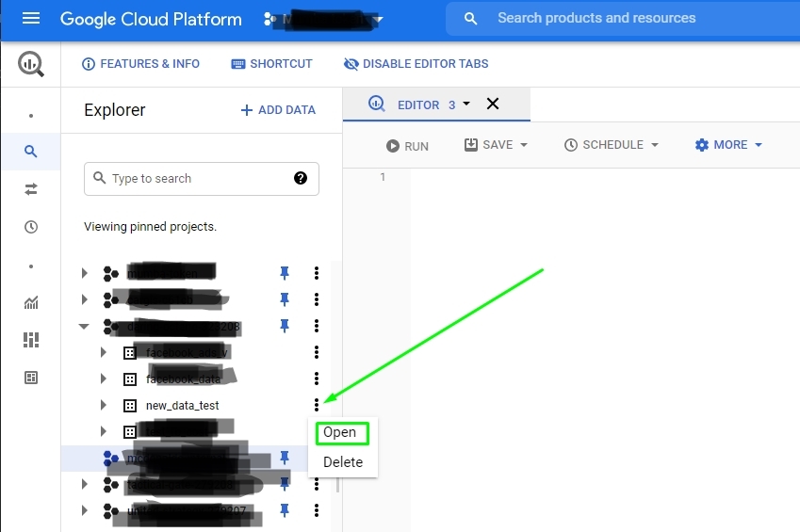Image resolution: width=800 pixels, height=532 pixels.
Task: Open the EDITOR tab dropdown arrow
Action: [466, 104]
